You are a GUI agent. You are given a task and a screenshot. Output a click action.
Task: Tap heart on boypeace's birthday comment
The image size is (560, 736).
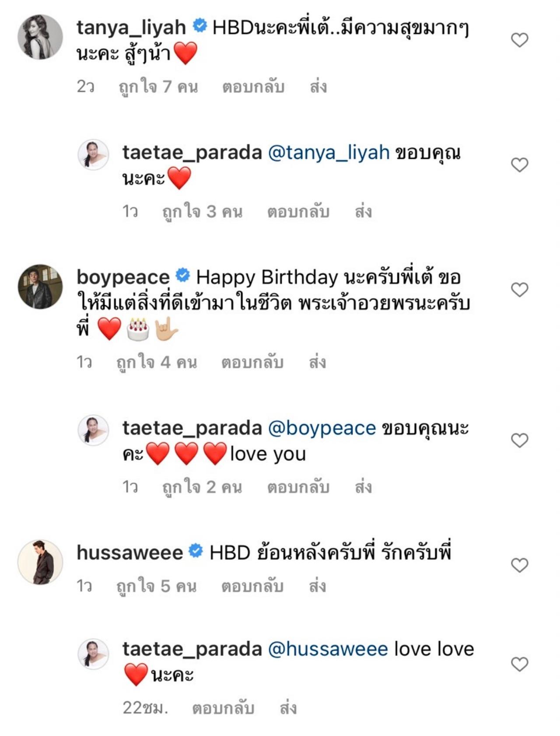pyautogui.click(x=519, y=290)
